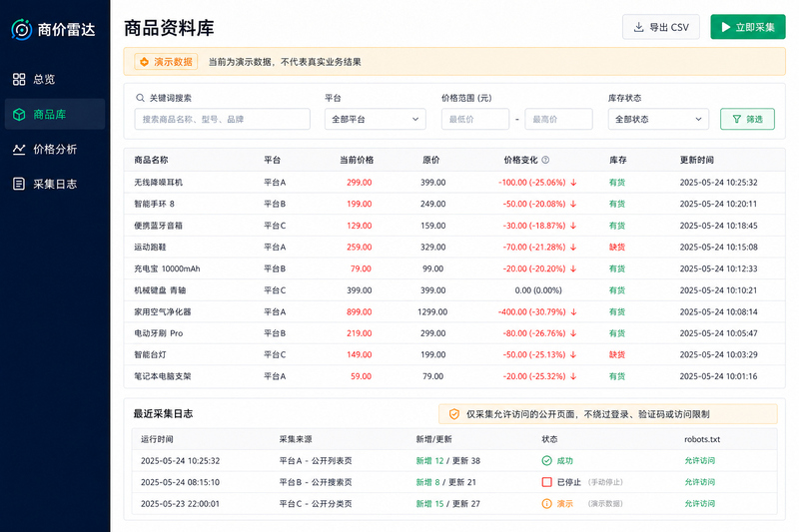Click the down arrow in 智能手环 8 row

573,204
